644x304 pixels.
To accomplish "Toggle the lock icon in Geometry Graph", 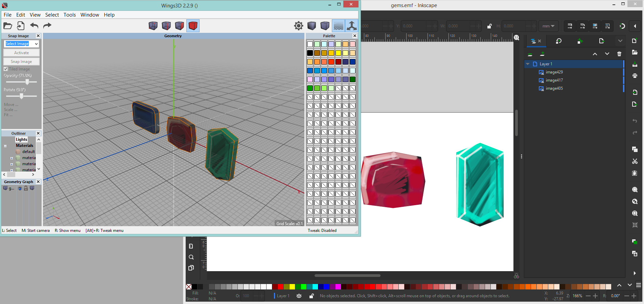I will click(26, 188).
